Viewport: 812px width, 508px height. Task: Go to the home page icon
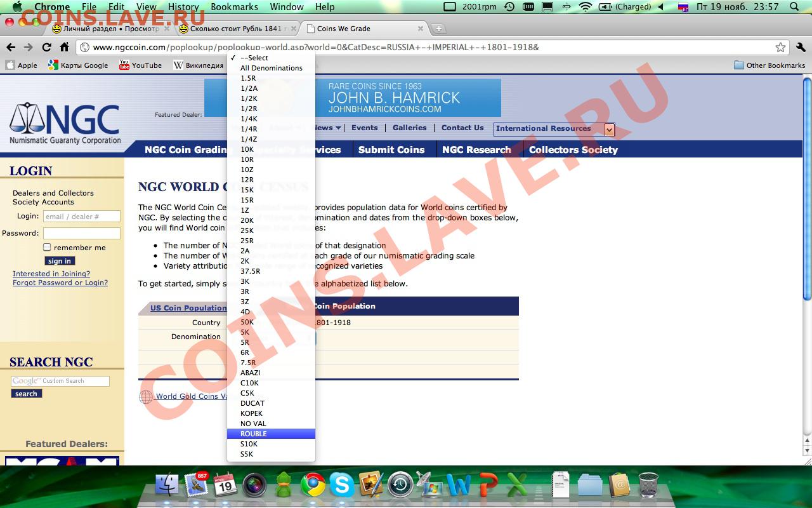pyautogui.click(x=64, y=48)
